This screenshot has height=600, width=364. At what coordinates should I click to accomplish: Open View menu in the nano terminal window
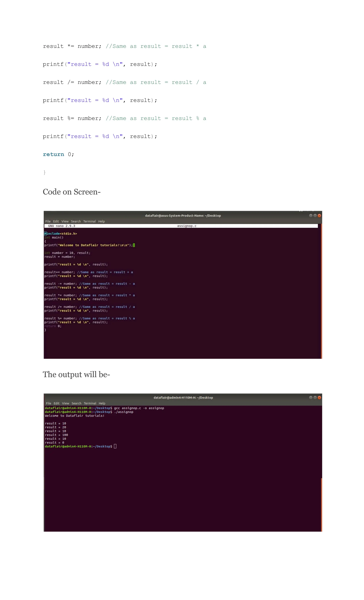65,221
